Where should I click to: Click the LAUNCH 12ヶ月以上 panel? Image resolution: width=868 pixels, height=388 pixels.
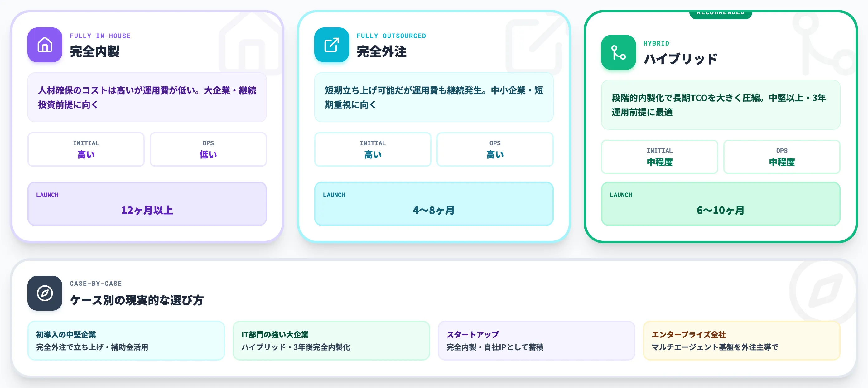click(147, 204)
